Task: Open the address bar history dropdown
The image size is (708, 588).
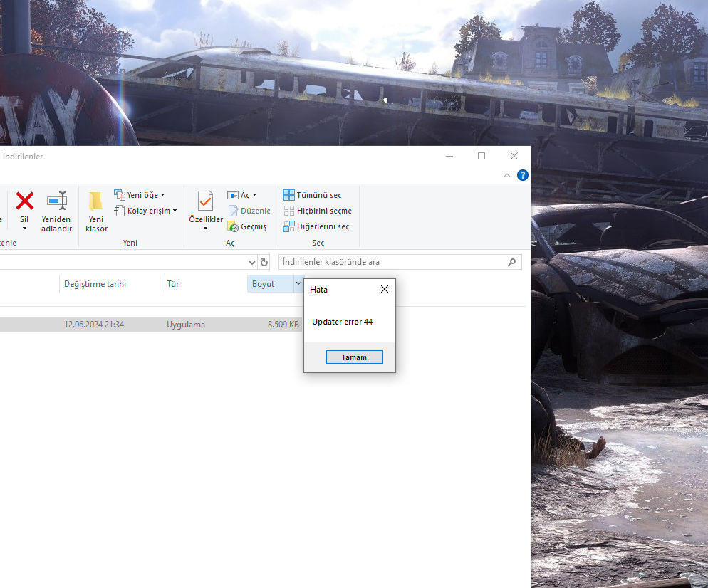Action: tap(252, 262)
